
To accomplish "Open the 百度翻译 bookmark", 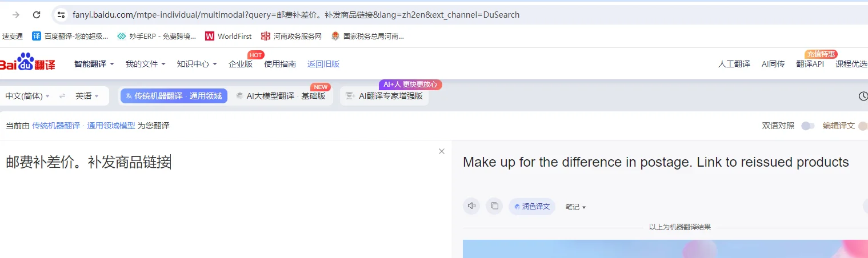I will (70, 36).
